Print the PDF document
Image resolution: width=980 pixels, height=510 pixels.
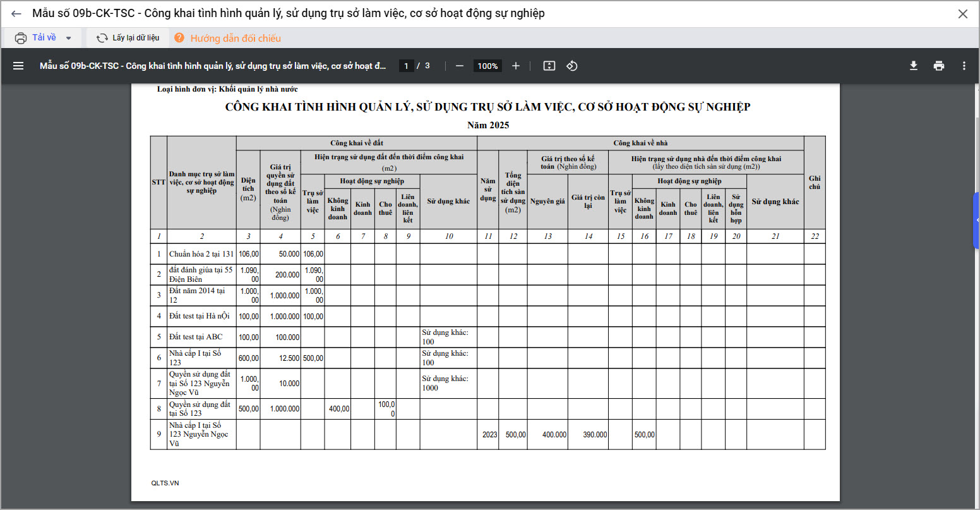(x=939, y=66)
